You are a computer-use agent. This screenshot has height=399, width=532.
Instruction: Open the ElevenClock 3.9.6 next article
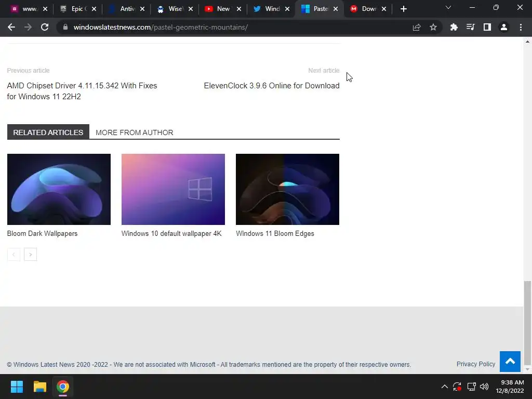[271, 86]
